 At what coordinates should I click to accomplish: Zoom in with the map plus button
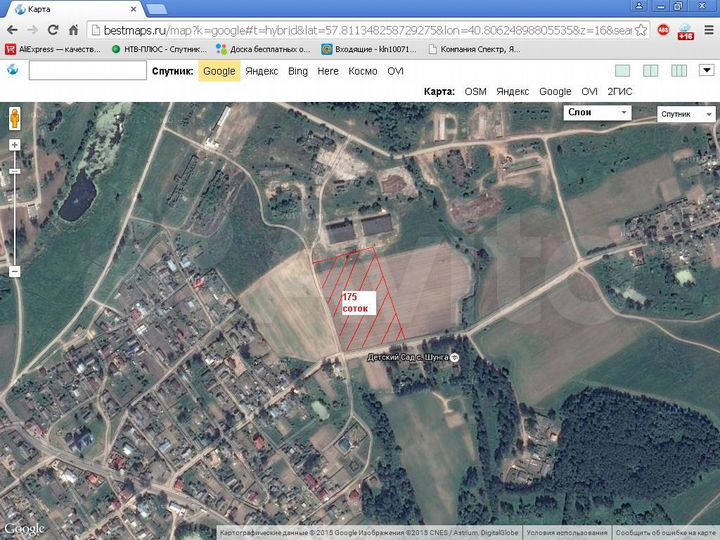15,145
